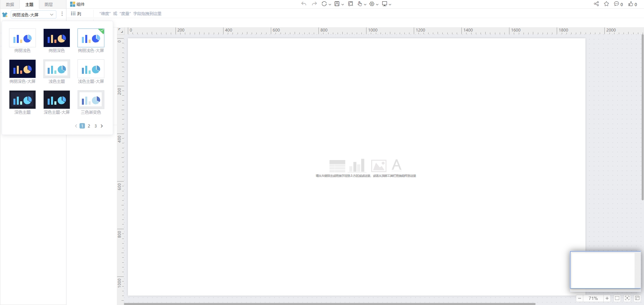
Task: Click the center-focus view icon
Action: (x=627, y=298)
